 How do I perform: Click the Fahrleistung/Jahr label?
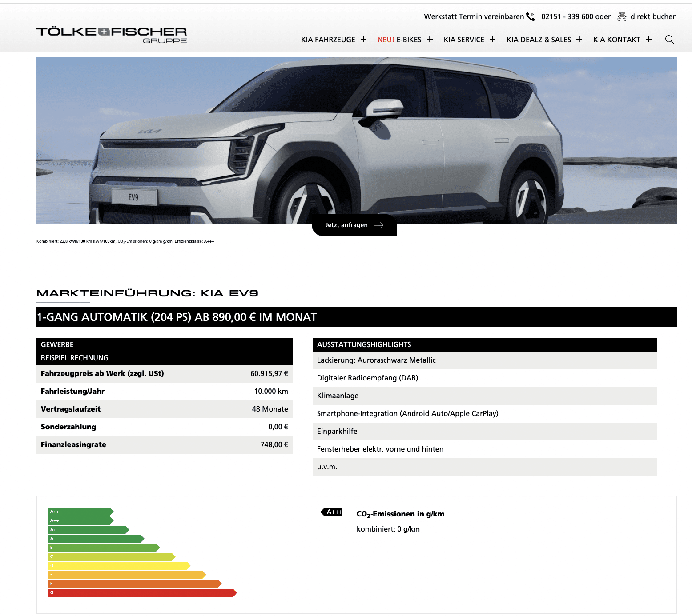(72, 391)
